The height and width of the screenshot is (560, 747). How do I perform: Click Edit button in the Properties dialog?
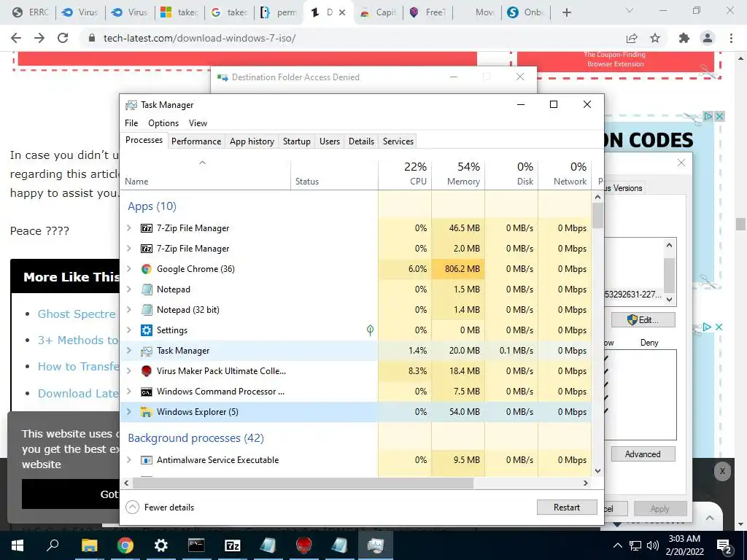pos(643,320)
